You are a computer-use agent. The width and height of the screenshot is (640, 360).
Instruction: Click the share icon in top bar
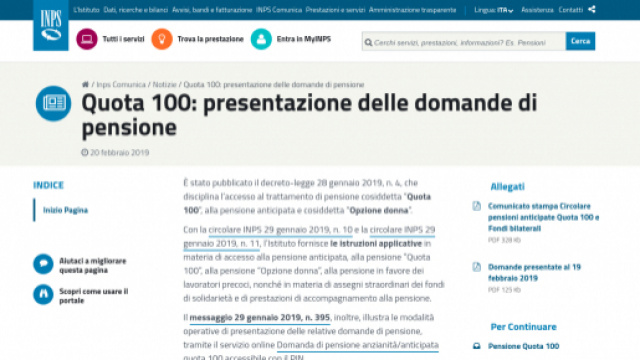(x=592, y=9)
